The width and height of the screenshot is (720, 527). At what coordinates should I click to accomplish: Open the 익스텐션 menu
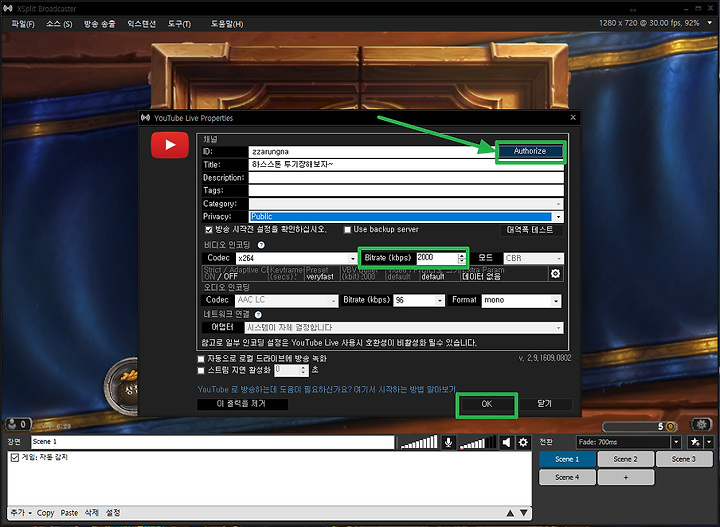(141, 24)
